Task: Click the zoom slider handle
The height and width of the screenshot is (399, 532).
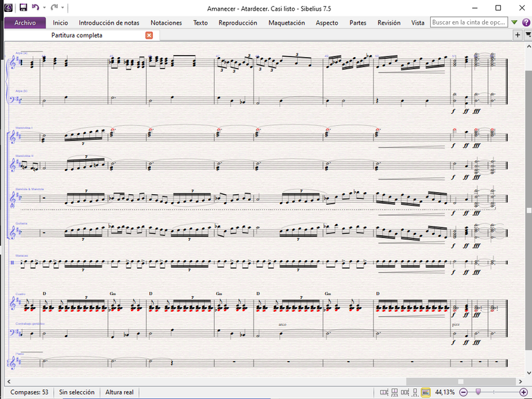Action: pyautogui.click(x=478, y=392)
